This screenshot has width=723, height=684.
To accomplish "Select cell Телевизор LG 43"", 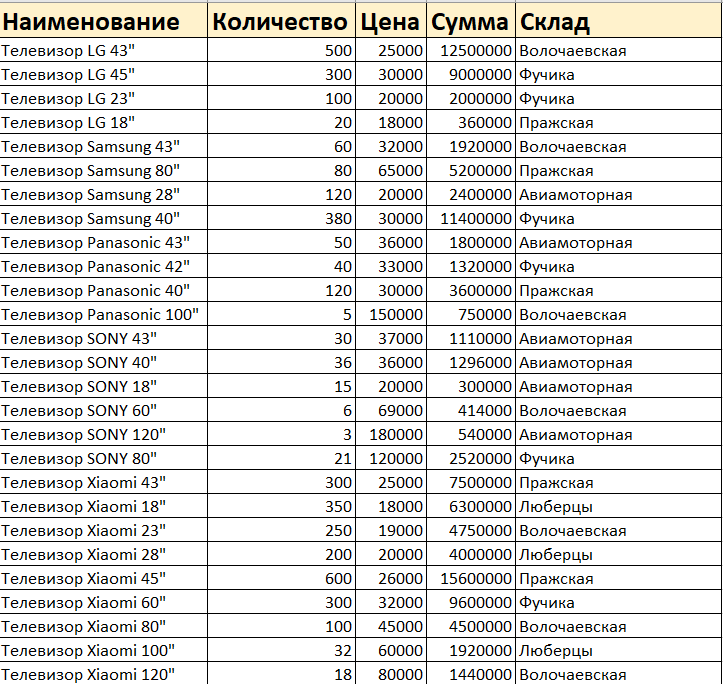I will pos(103,50).
